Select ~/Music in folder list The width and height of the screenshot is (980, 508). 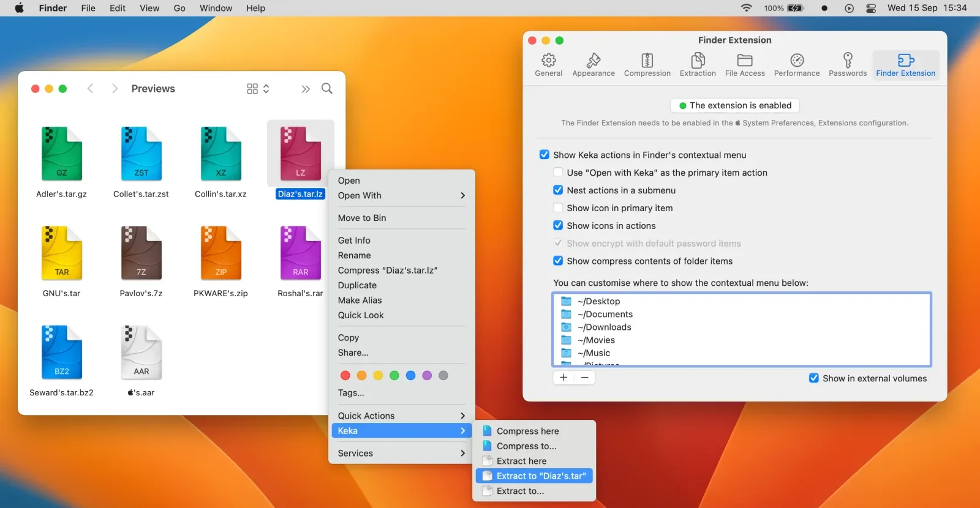coord(742,353)
